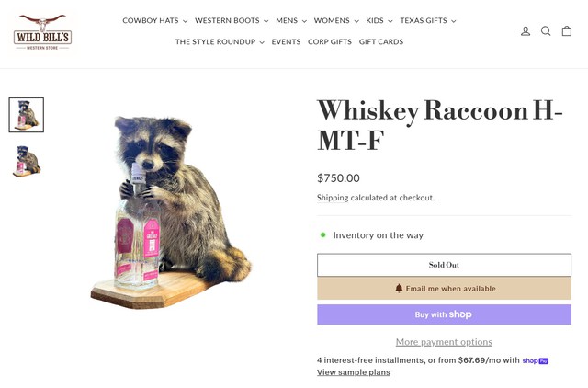Open the Corp Gifts page
This screenshot has height=388, width=588.
pyautogui.click(x=330, y=41)
